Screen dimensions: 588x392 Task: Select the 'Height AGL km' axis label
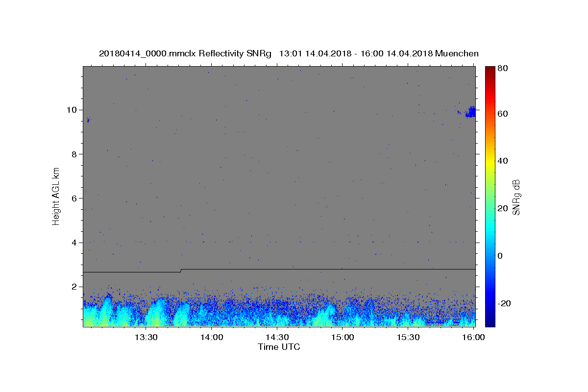point(56,196)
